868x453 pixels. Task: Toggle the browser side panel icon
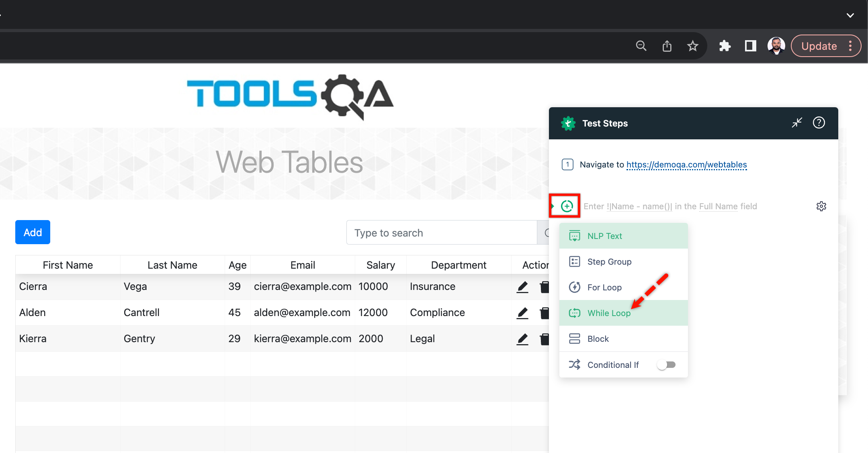pos(750,46)
